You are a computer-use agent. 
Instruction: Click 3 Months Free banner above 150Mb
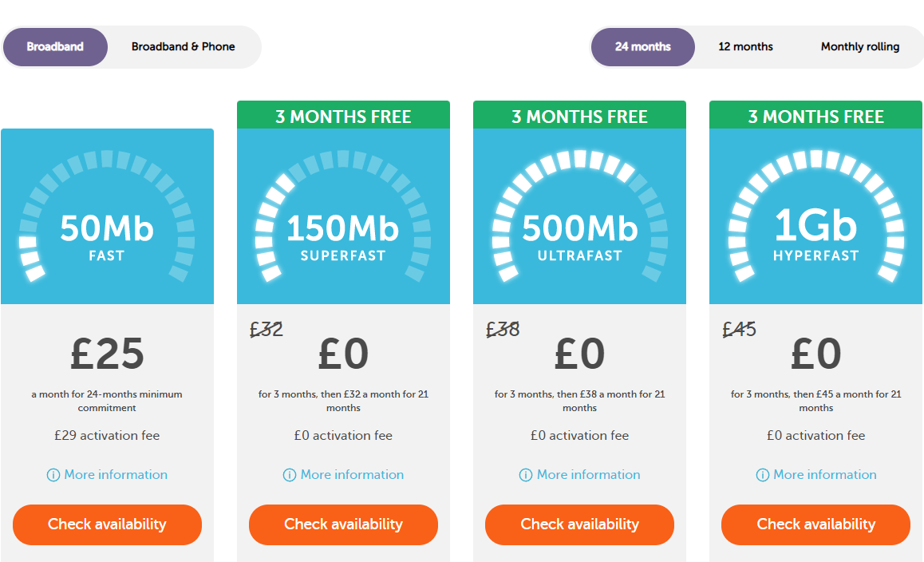344,115
